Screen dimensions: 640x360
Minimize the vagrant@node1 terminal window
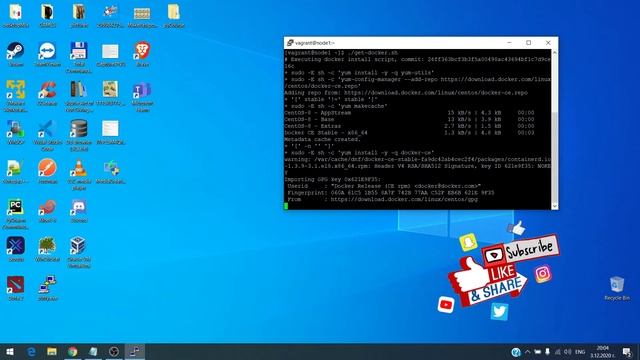(x=509, y=42)
